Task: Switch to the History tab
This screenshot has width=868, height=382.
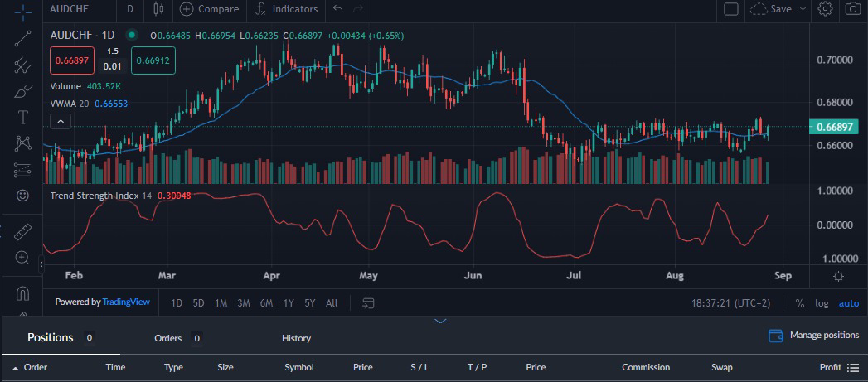Action: (296, 338)
